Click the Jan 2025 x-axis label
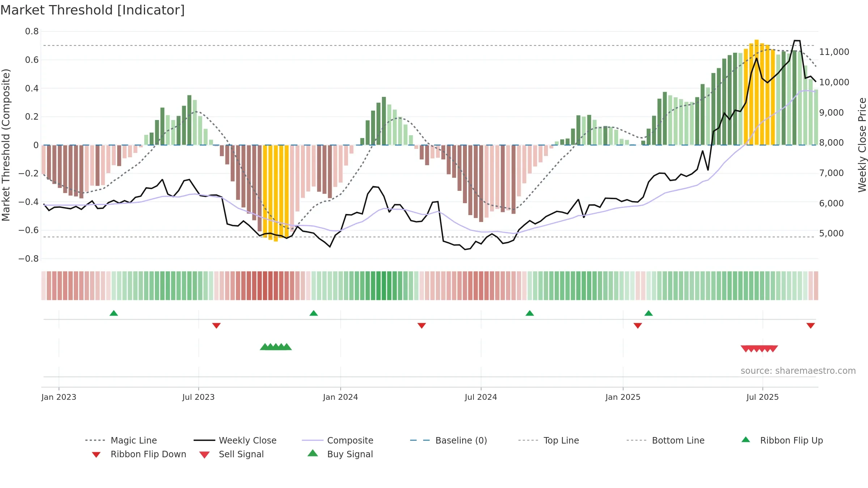The height and width of the screenshot is (488, 868). 623,397
